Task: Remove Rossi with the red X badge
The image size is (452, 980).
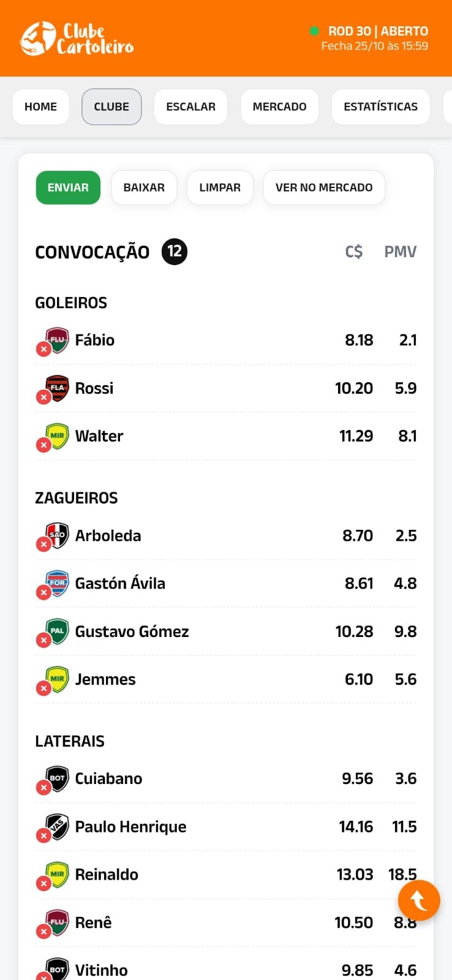Action: coord(43,398)
